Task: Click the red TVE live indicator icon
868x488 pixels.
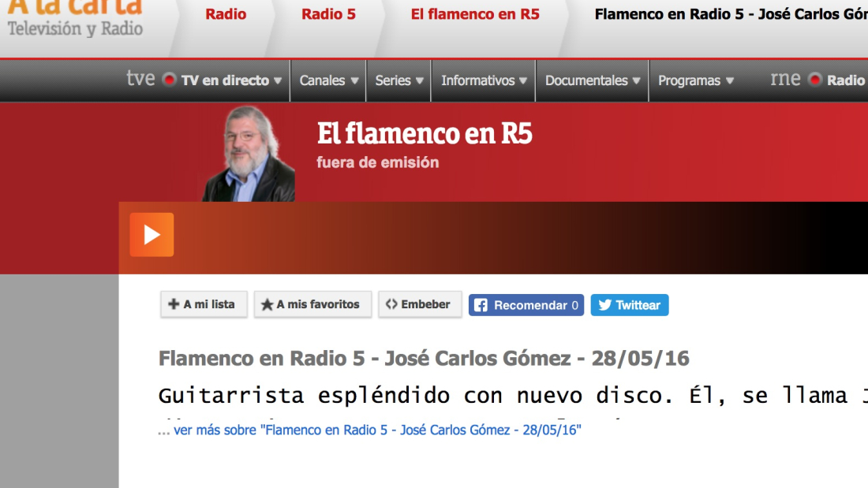Action: pos(169,80)
